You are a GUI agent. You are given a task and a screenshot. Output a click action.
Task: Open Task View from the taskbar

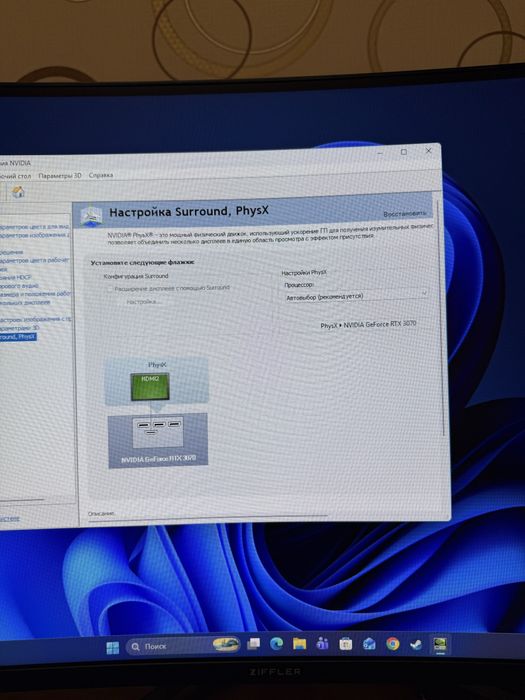[254, 644]
